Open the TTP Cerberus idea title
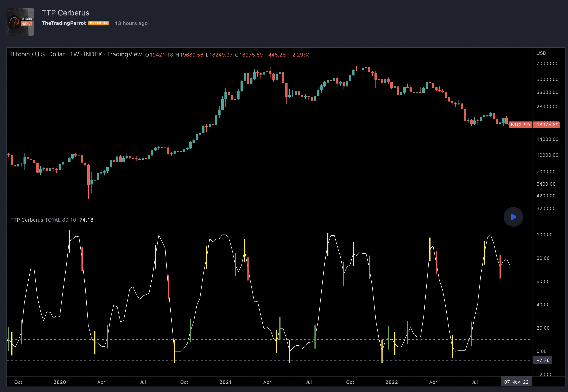The image size is (568, 392). (x=65, y=13)
